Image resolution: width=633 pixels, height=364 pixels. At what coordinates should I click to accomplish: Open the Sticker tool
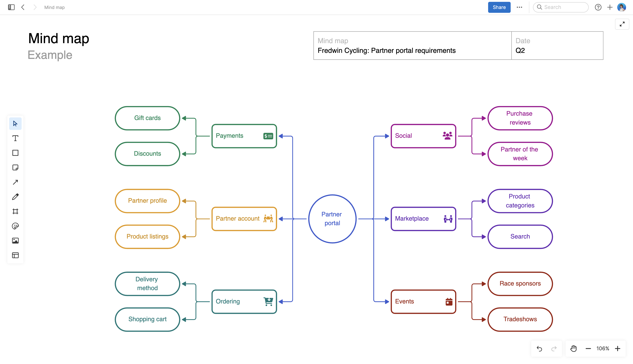click(x=15, y=226)
